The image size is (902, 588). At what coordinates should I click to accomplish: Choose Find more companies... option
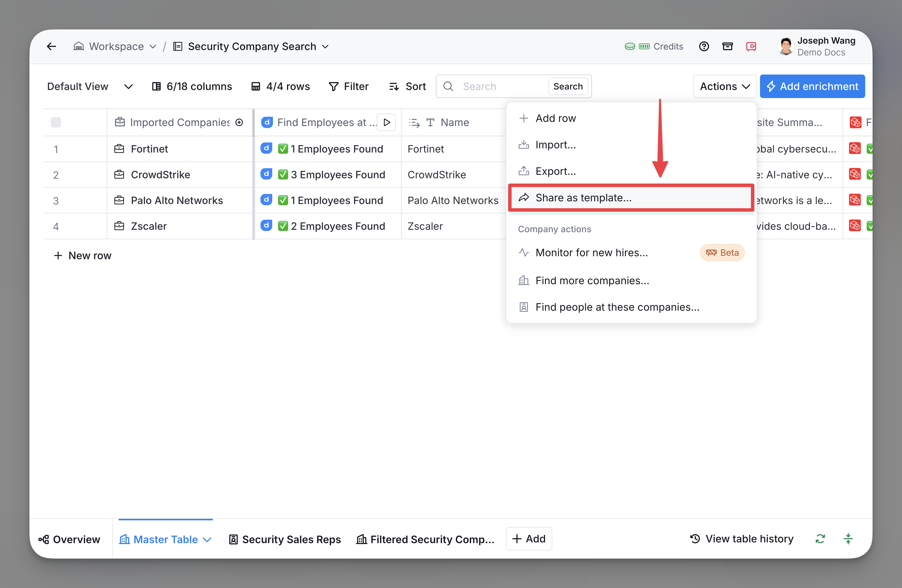[x=631, y=280]
